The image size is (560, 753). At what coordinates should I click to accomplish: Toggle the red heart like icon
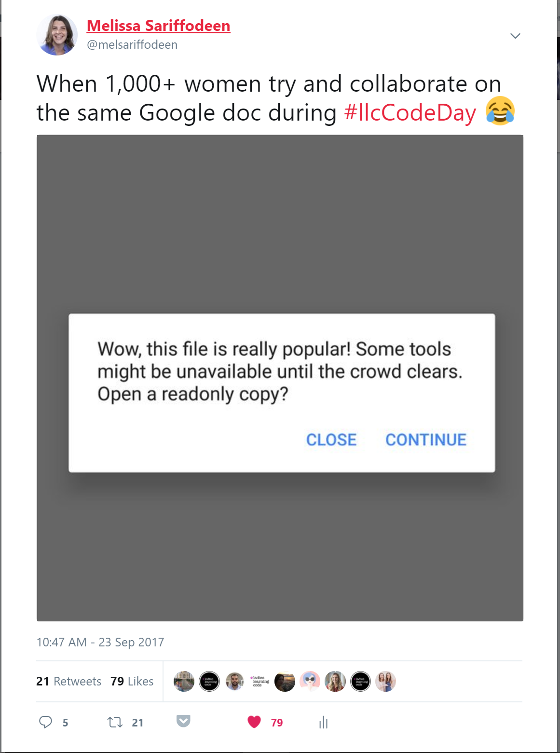(x=254, y=722)
